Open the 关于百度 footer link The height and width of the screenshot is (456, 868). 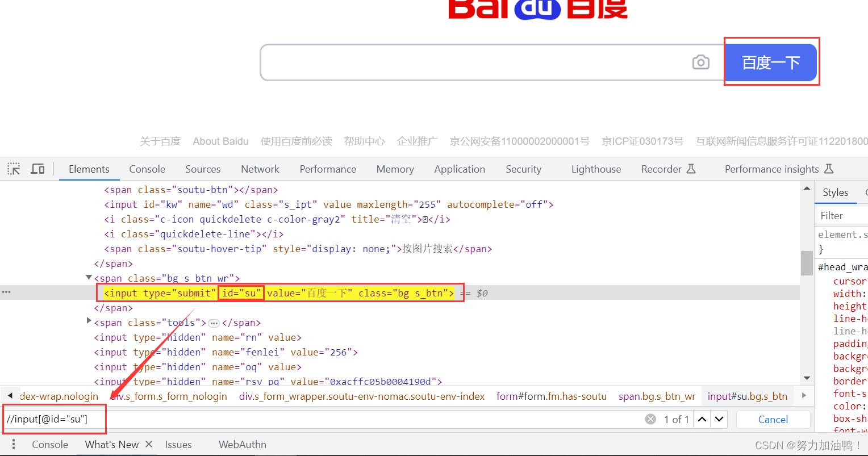tap(160, 141)
